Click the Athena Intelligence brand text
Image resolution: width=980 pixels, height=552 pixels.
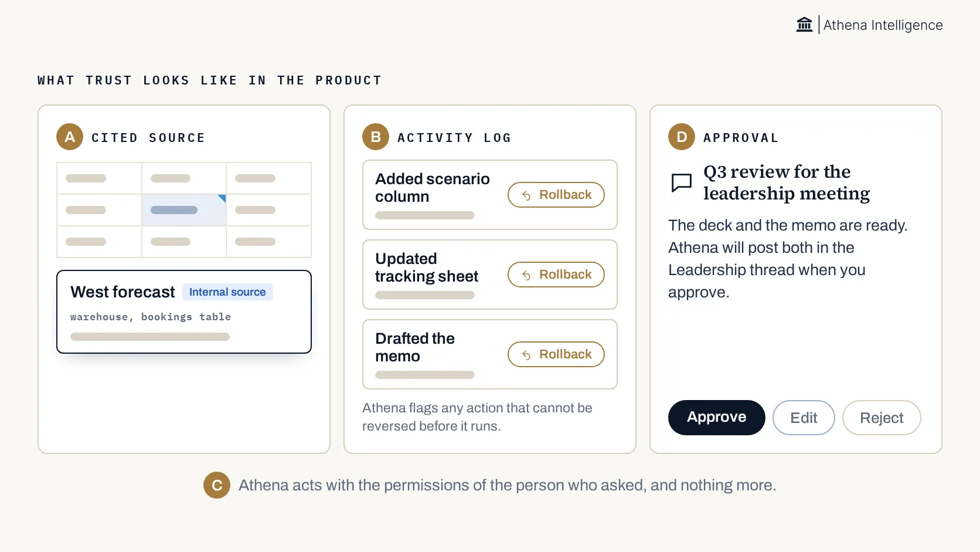coord(883,25)
